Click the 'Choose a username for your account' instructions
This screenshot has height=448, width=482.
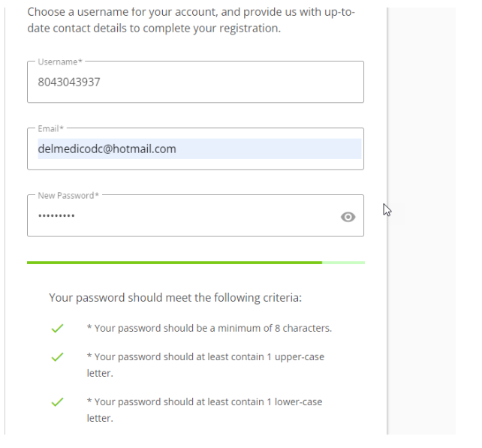(191, 21)
